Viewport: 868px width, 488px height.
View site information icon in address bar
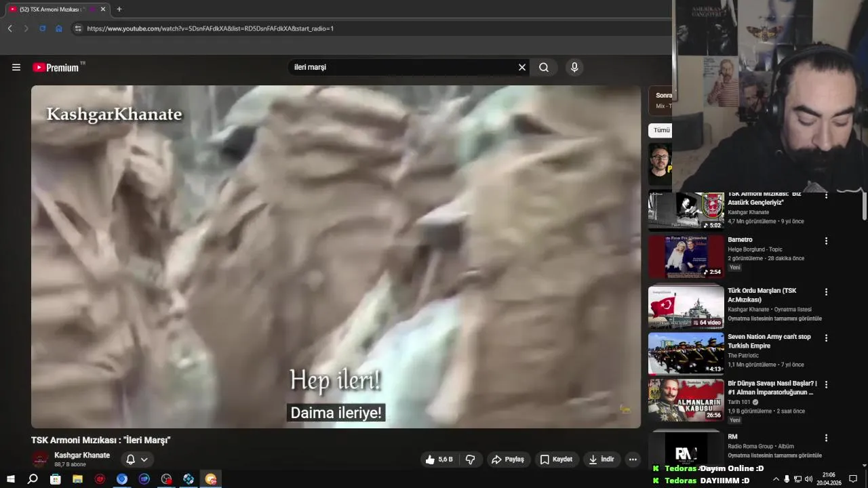tap(78, 28)
